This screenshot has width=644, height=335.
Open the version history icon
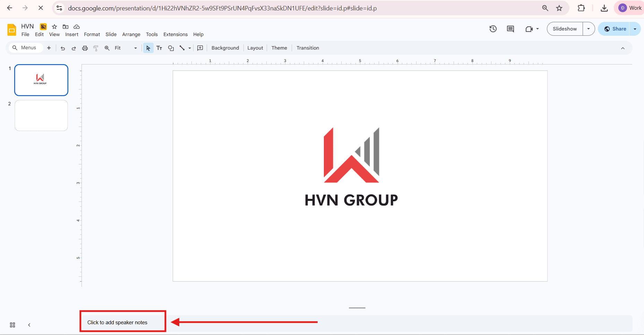pyautogui.click(x=493, y=29)
